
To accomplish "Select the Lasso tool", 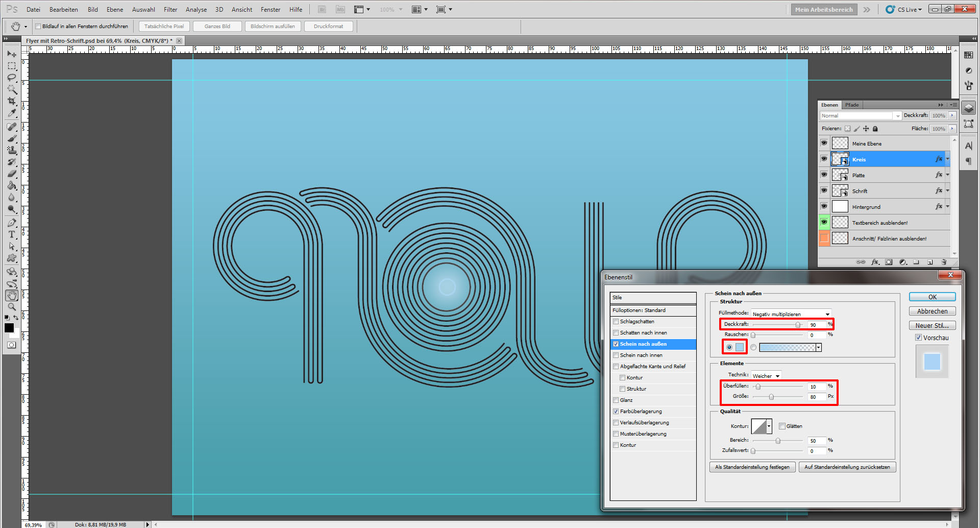I will (x=12, y=78).
